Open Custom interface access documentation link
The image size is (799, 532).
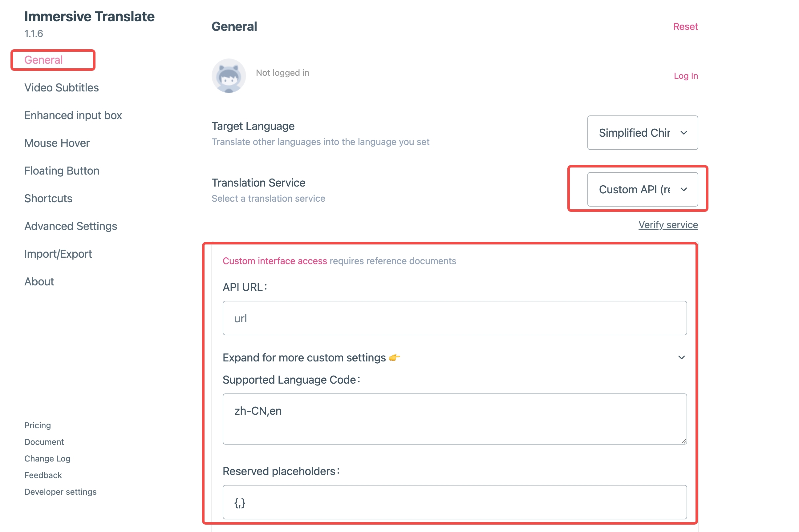click(x=274, y=261)
